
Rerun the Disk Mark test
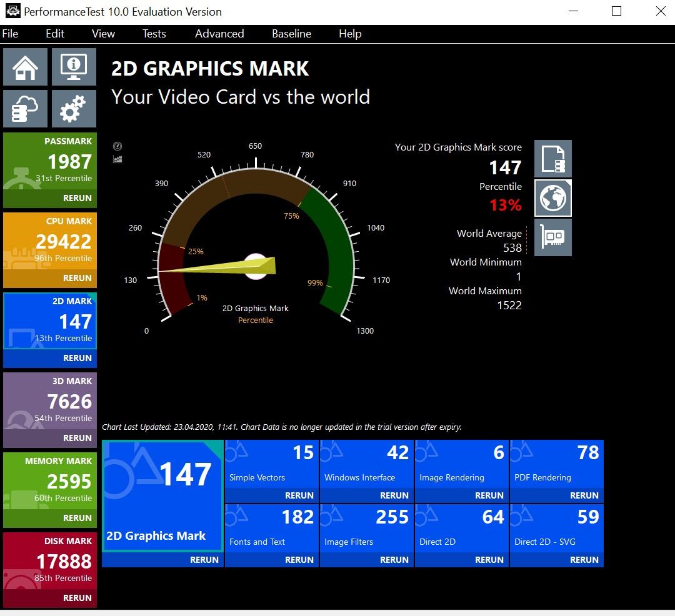pos(50,598)
